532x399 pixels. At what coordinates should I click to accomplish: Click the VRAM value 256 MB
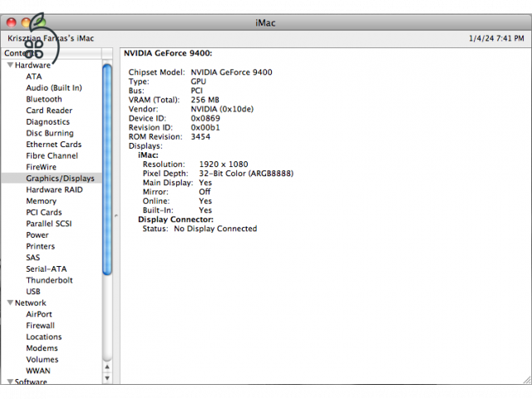205,100
